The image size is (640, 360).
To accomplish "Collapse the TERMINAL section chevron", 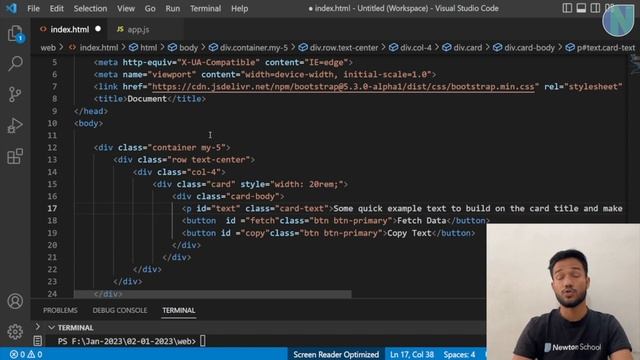I will [51, 327].
